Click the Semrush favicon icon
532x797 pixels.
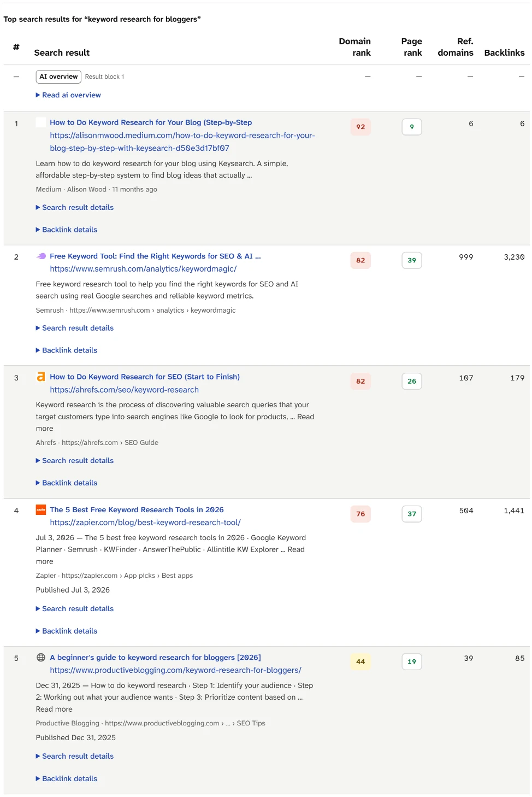41,256
